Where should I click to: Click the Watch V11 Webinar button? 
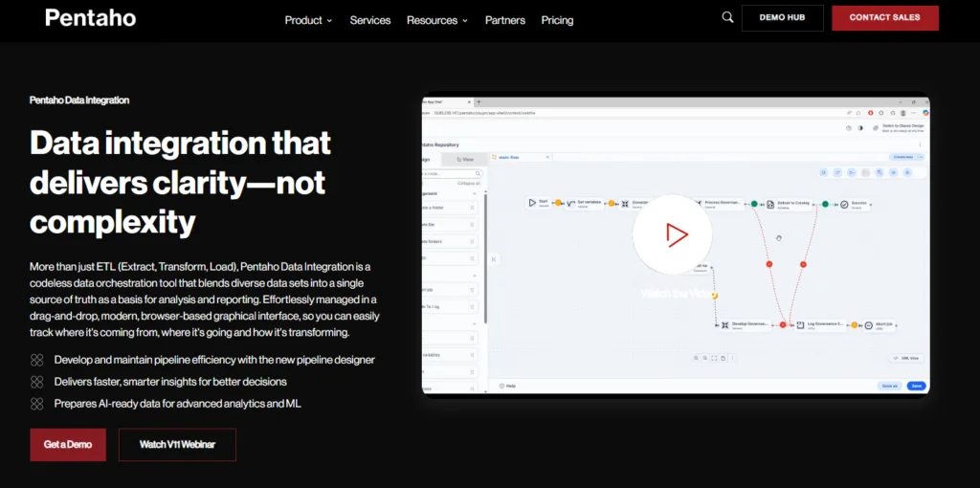[177, 444]
